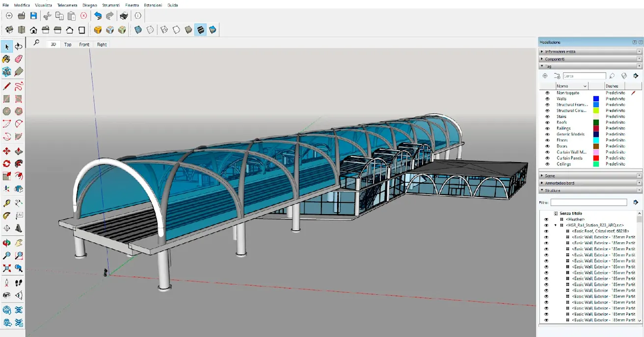Open the File menu
The height and width of the screenshot is (337, 644).
point(5,5)
